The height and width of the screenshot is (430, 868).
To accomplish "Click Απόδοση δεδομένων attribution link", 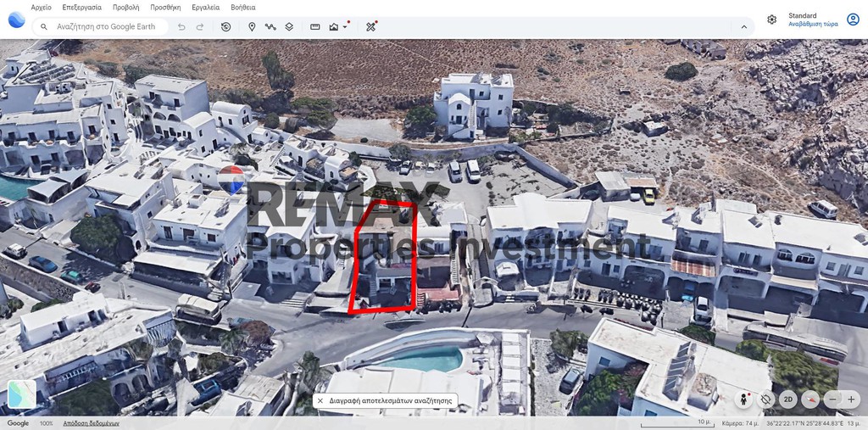I will point(91,423).
